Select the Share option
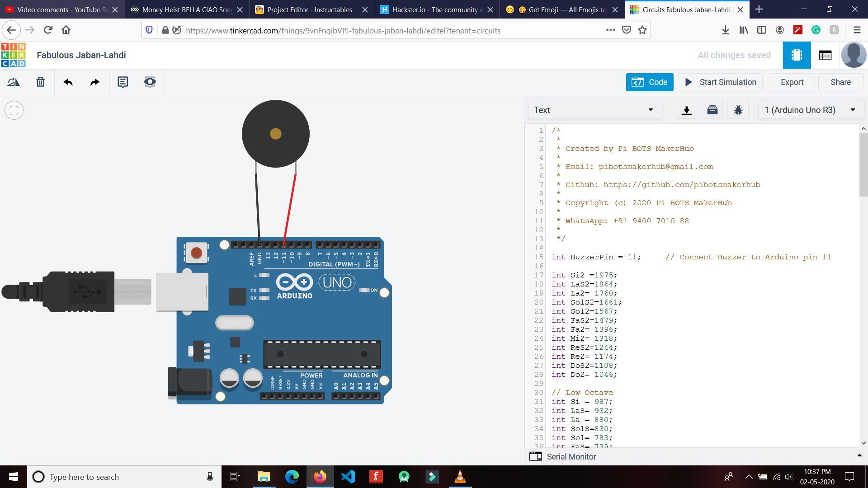Viewport: 868px width, 488px height. tap(840, 82)
